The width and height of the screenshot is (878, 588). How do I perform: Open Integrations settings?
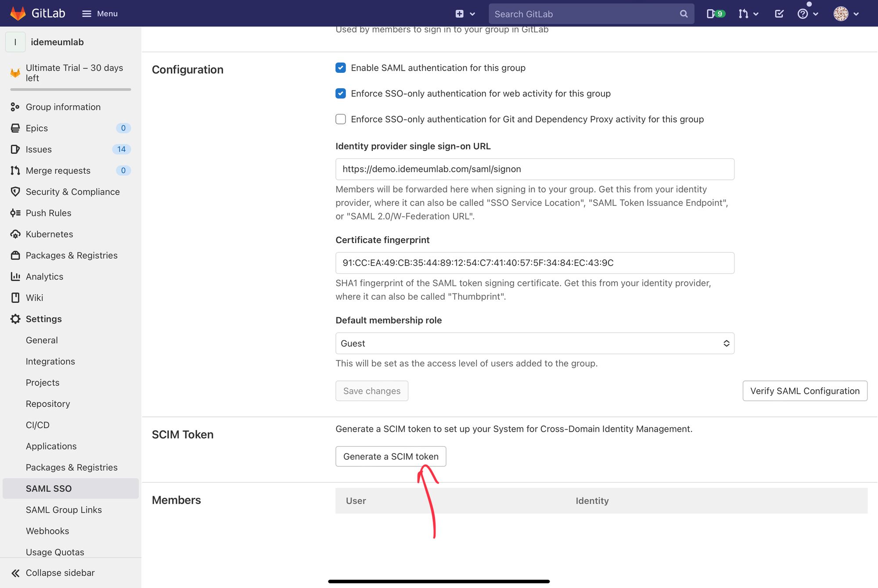click(50, 361)
